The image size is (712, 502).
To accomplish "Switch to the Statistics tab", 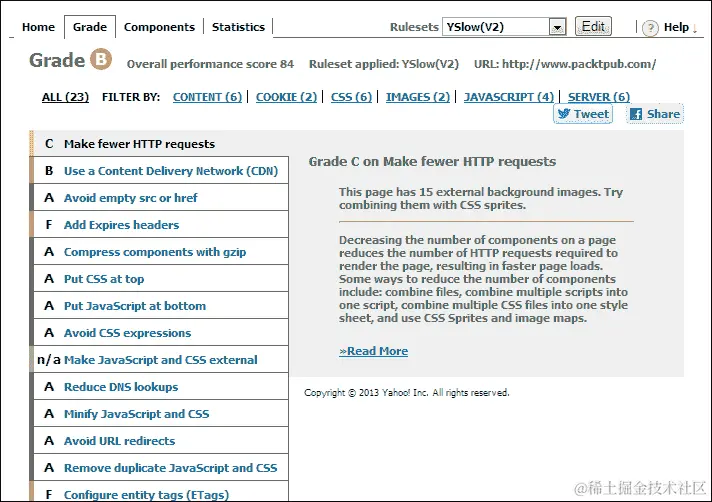I will 238,27.
